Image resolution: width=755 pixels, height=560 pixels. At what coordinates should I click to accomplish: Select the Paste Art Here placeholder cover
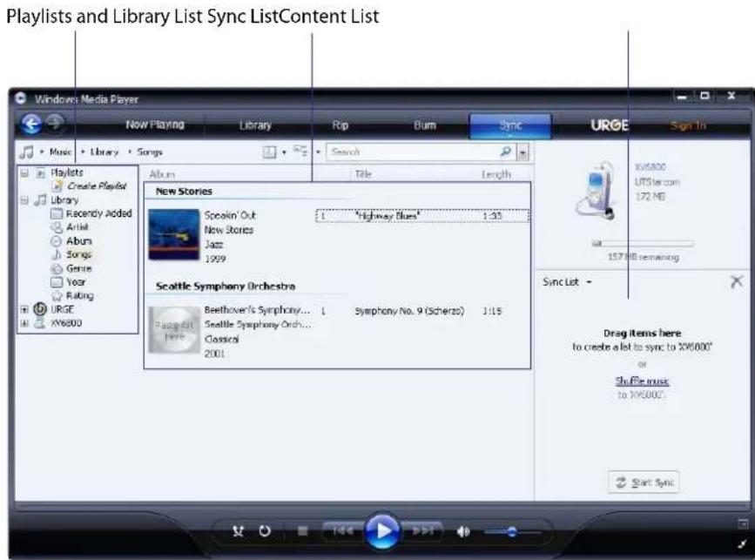point(174,330)
